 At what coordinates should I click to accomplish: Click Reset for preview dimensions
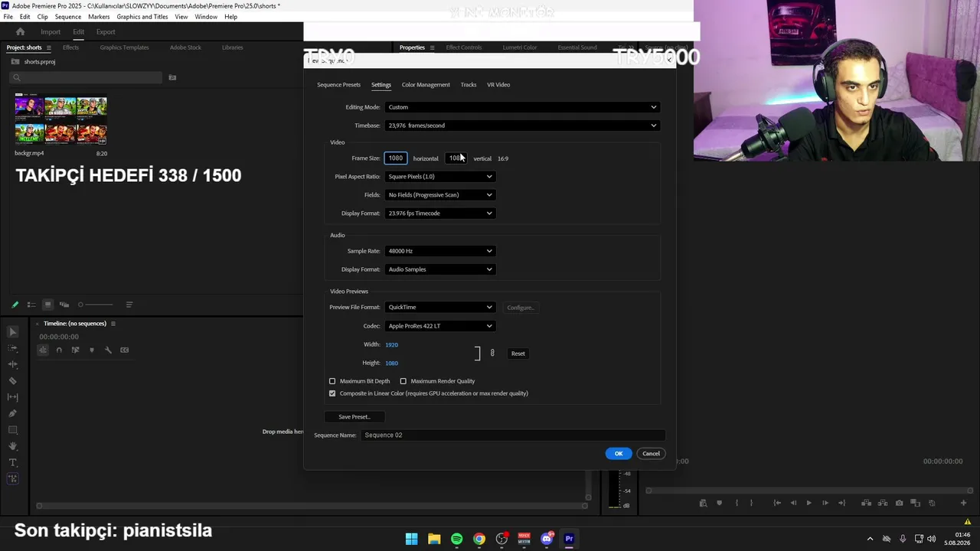point(518,354)
